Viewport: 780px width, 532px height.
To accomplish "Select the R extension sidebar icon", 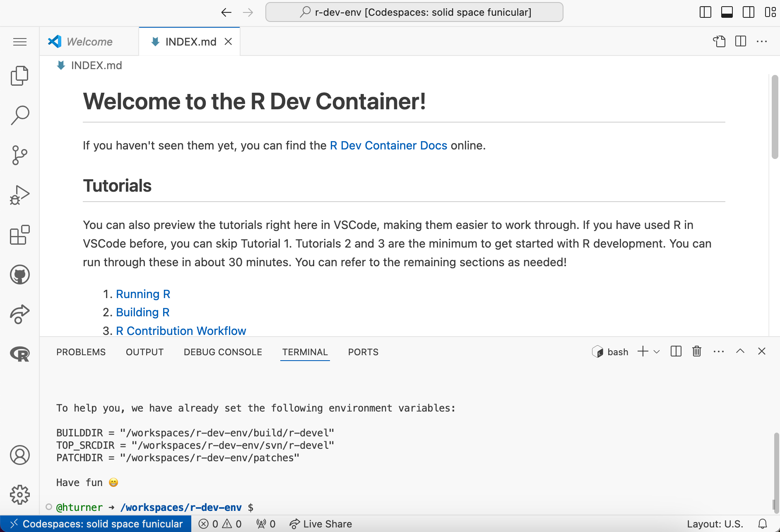I will [x=19, y=354].
